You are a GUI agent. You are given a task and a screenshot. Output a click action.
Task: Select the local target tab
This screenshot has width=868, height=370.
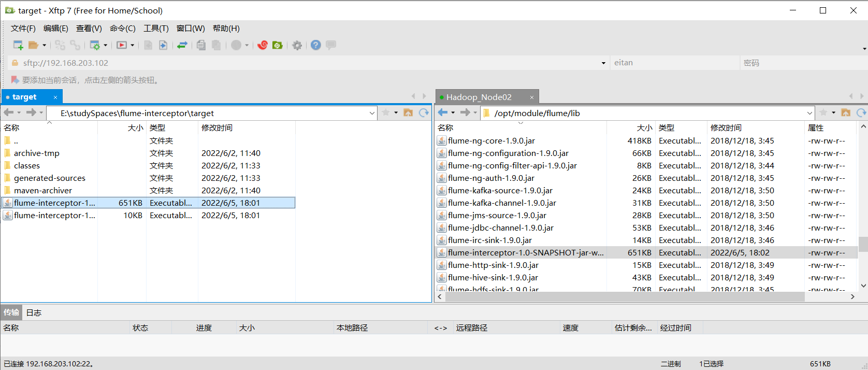tap(24, 97)
